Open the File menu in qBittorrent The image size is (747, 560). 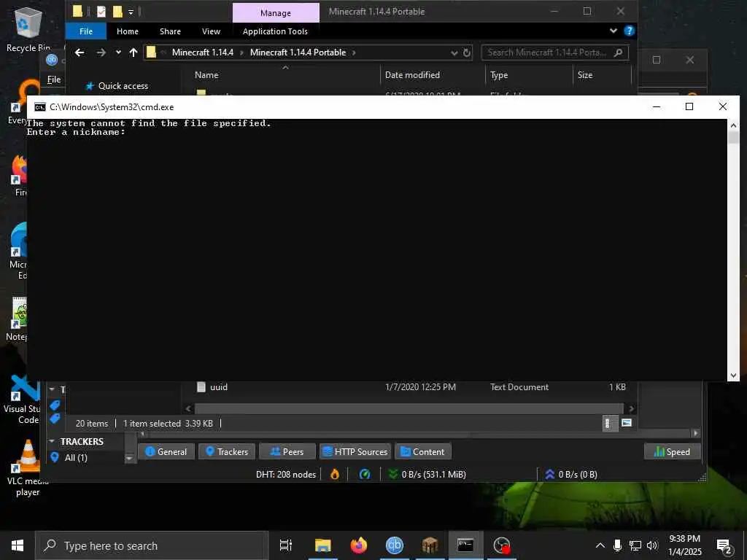pyautogui.click(x=54, y=79)
